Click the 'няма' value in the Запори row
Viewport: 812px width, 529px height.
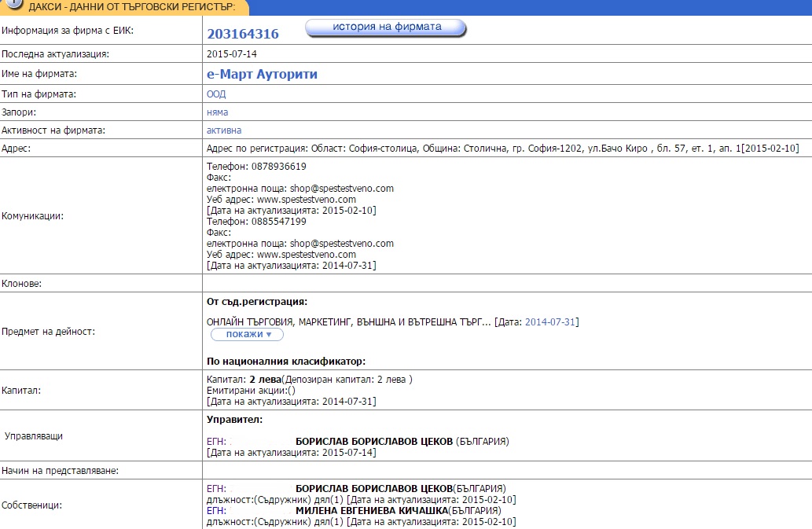click(218, 112)
